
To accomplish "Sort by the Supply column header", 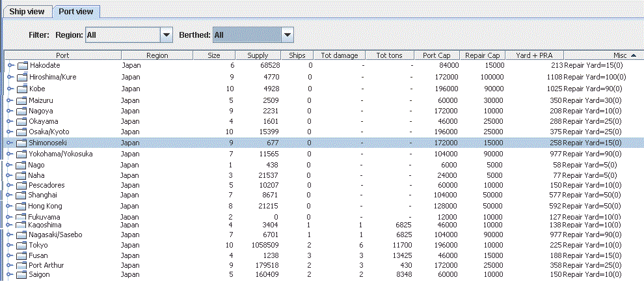I will 258,55.
